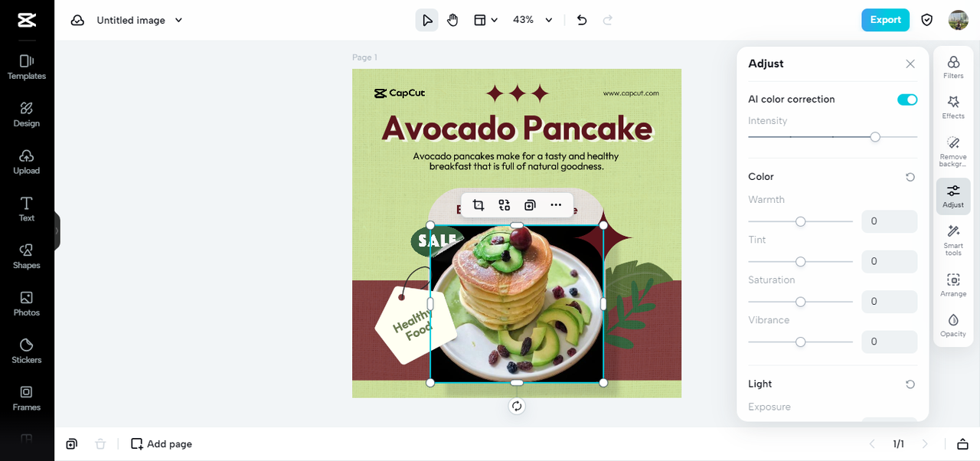This screenshot has height=461, width=980.
Task: Open the Filters tool
Action: pos(953,67)
